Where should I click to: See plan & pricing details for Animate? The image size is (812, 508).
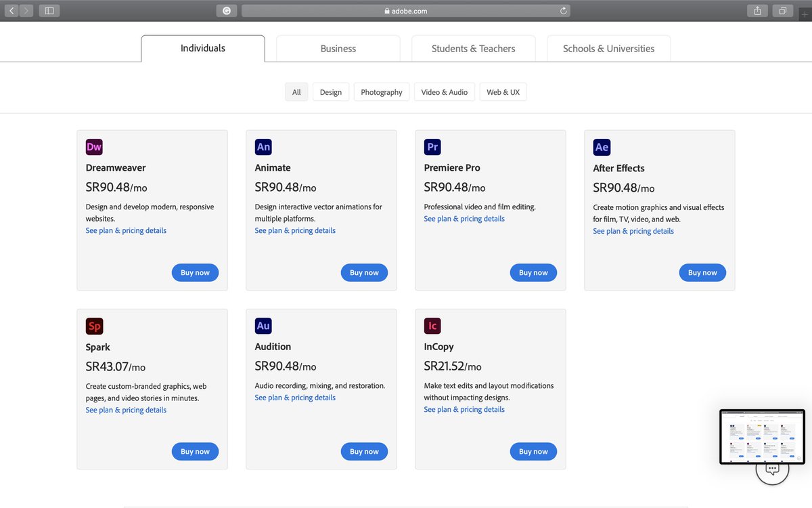tap(295, 230)
